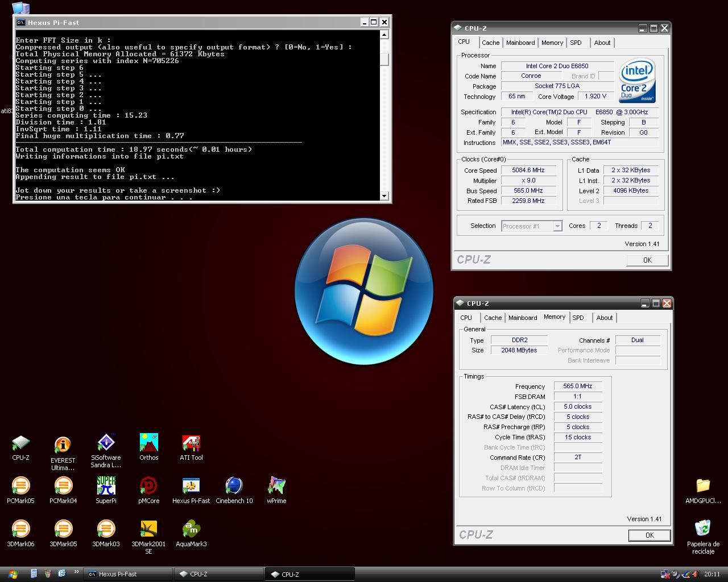Launch Cinebench 10 from the desktop
Screen dimensions: 728x582
pyautogui.click(x=234, y=490)
